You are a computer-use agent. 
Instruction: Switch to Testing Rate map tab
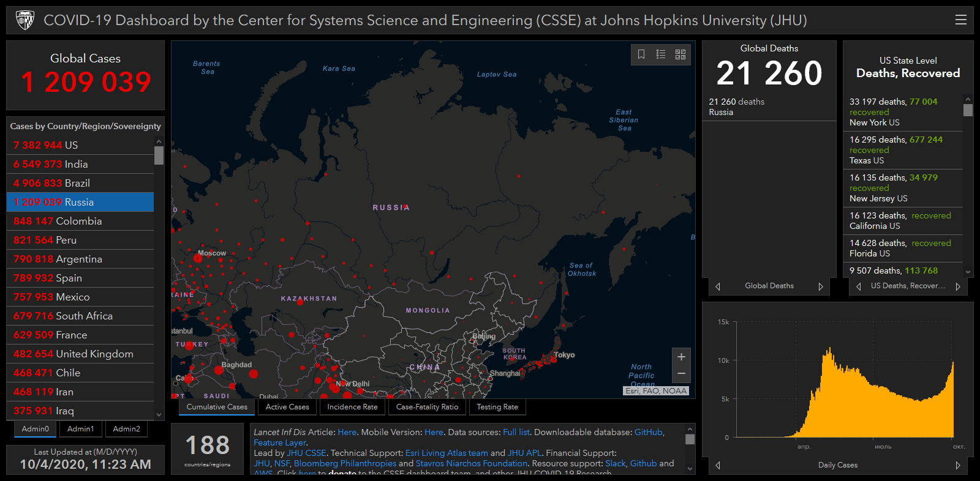(x=497, y=407)
